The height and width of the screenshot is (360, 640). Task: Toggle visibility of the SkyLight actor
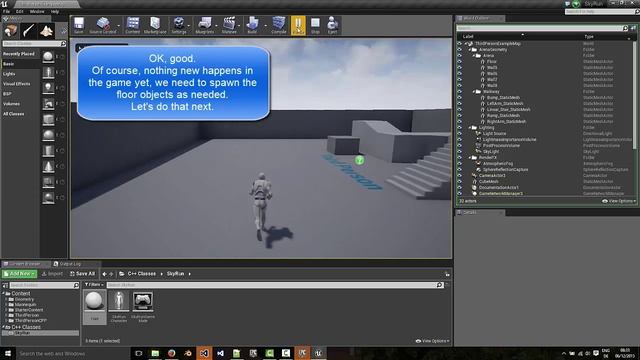[x=460, y=151]
